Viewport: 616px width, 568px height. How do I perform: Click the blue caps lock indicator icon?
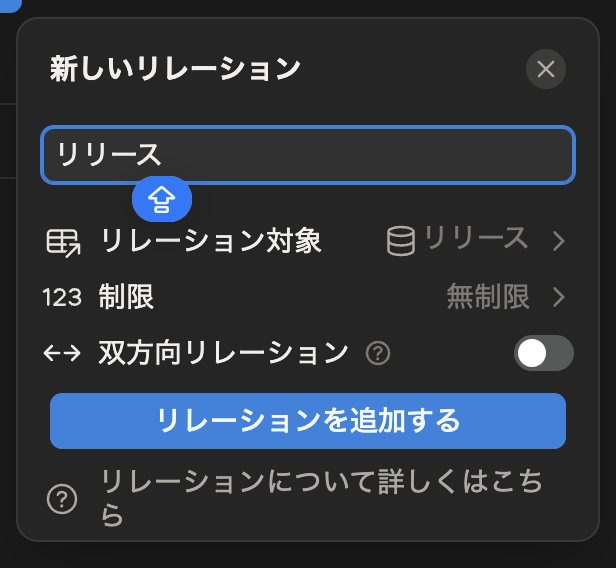tap(162, 201)
